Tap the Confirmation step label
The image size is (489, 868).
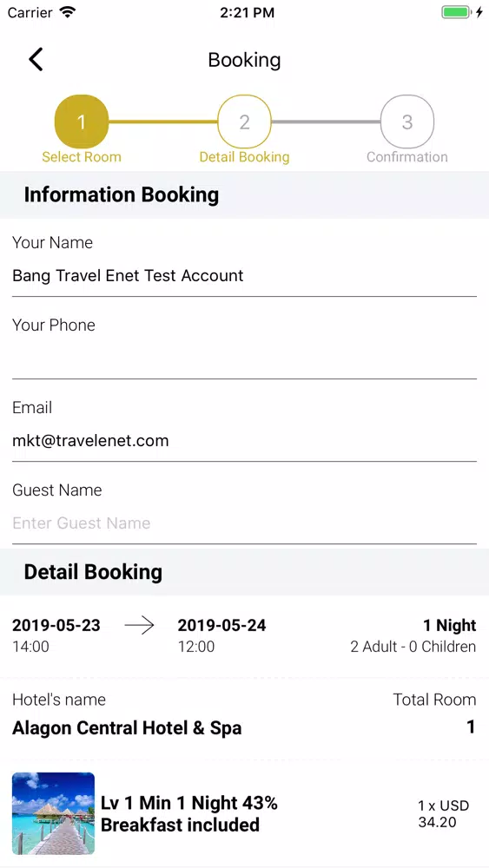[407, 157]
